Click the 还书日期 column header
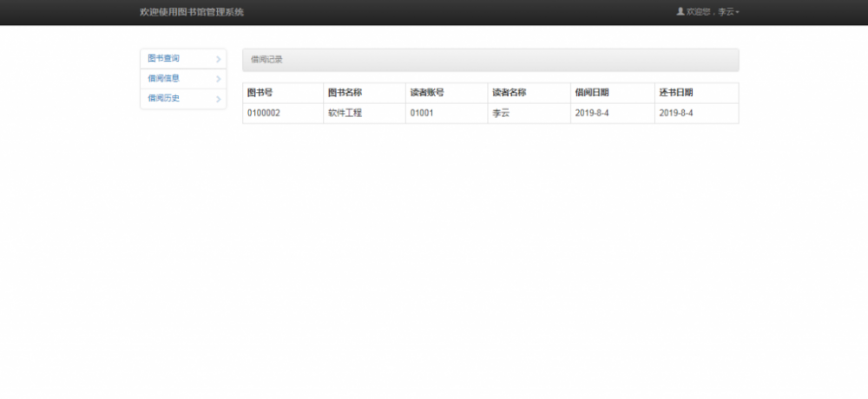868x399 pixels. (x=696, y=93)
